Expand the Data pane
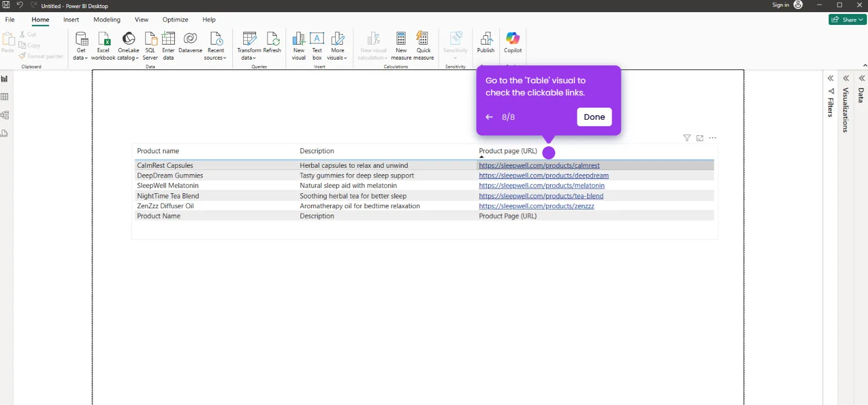The image size is (868, 405). tap(862, 78)
